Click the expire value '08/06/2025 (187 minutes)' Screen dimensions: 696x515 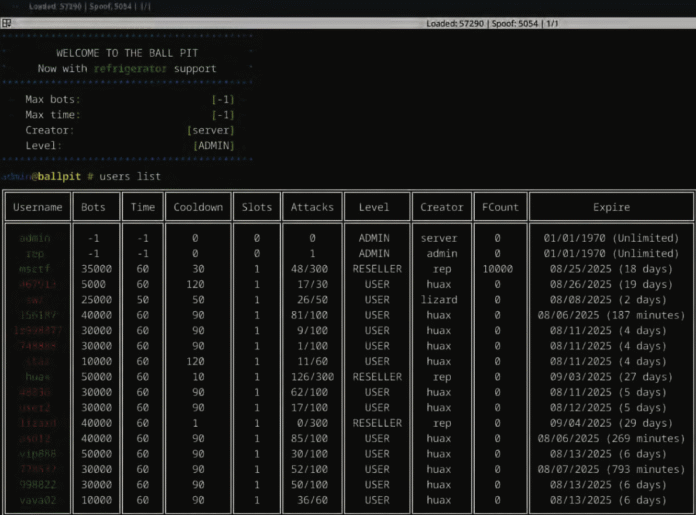(x=611, y=315)
